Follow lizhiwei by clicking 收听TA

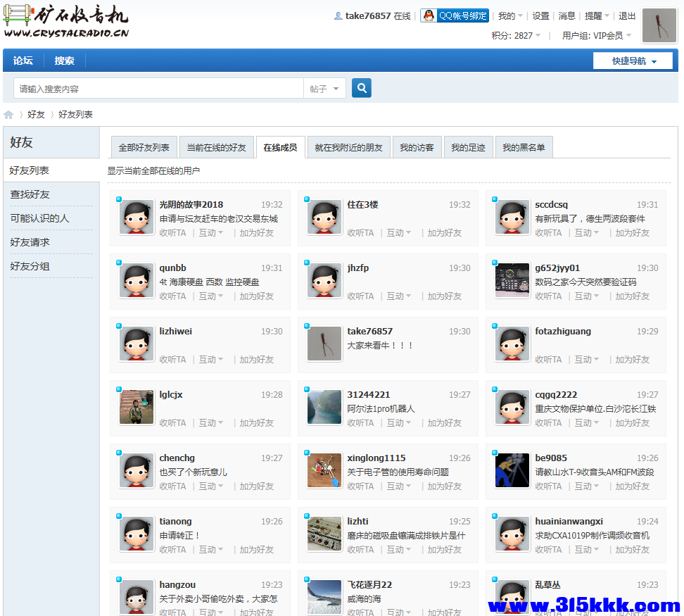pyautogui.click(x=172, y=359)
